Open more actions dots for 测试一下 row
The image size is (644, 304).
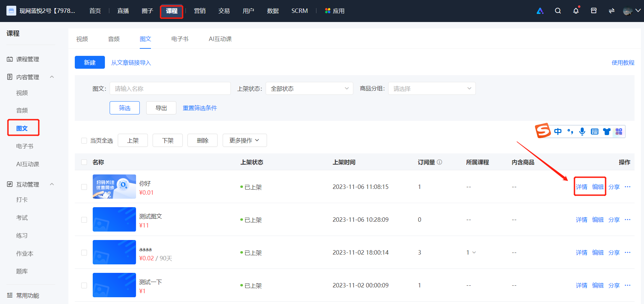click(x=627, y=285)
